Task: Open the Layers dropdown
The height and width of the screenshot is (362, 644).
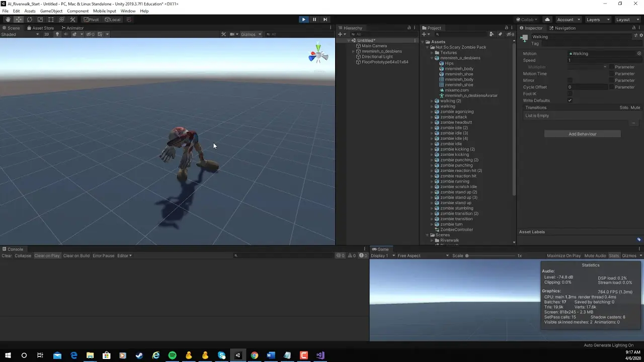Action: (x=598, y=20)
